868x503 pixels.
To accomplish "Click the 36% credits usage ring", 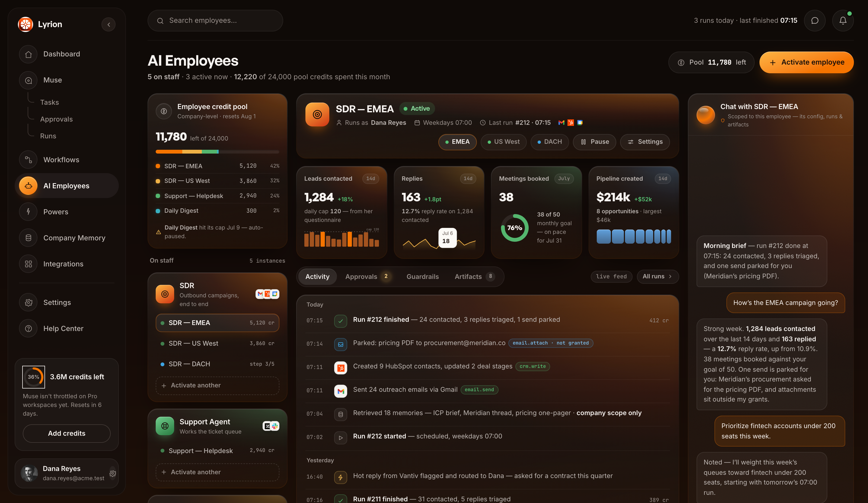I will (x=33, y=377).
